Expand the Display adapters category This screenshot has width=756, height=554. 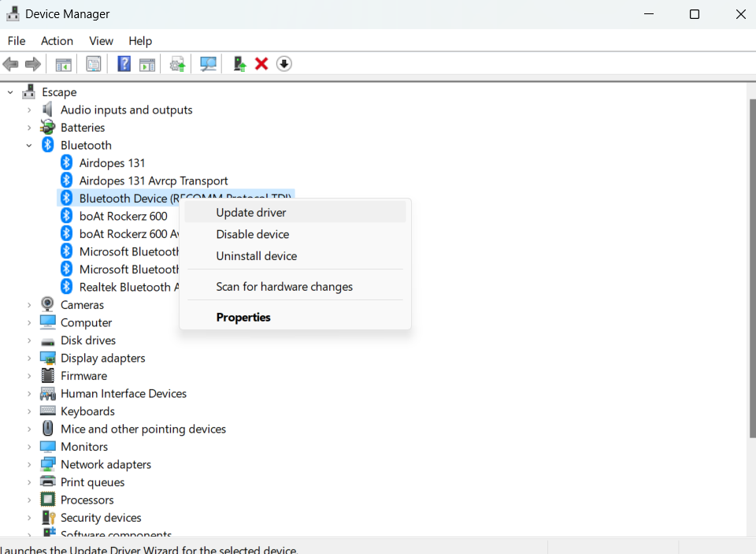[x=29, y=358]
